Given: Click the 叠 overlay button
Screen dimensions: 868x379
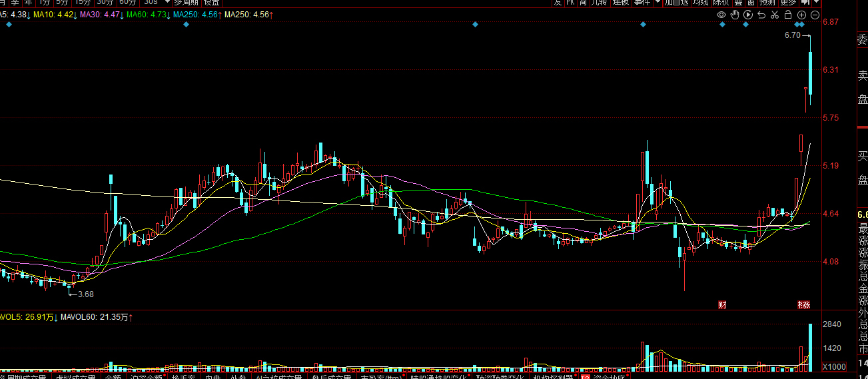Looking at the screenshot, I should 738,3.
